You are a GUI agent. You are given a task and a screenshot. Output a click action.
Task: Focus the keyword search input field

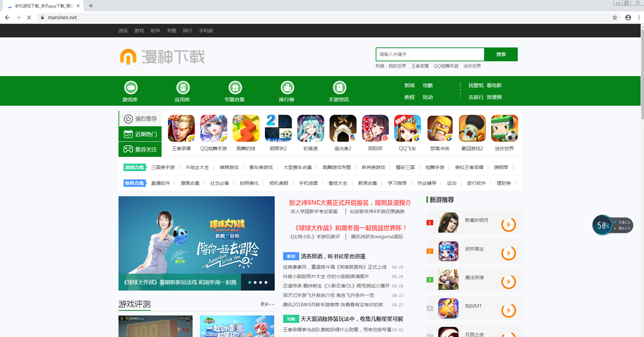click(430, 54)
